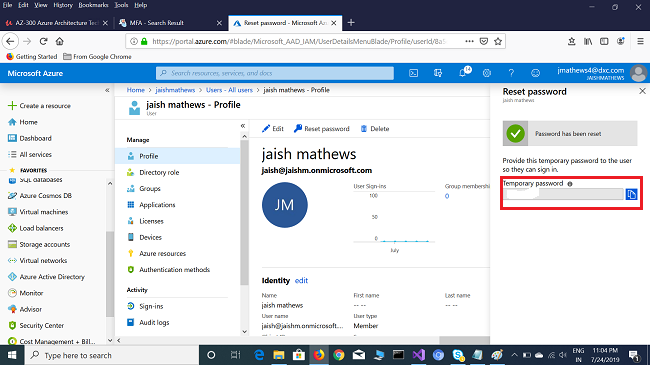Open Directory and subscription filter icon
Viewport: 650px width, 365px height.
tap(438, 73)
